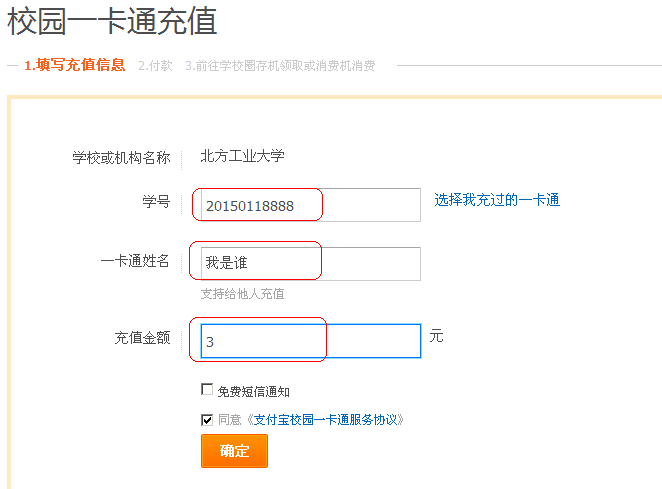Focus the 学号 input field

tap(310, 205)
